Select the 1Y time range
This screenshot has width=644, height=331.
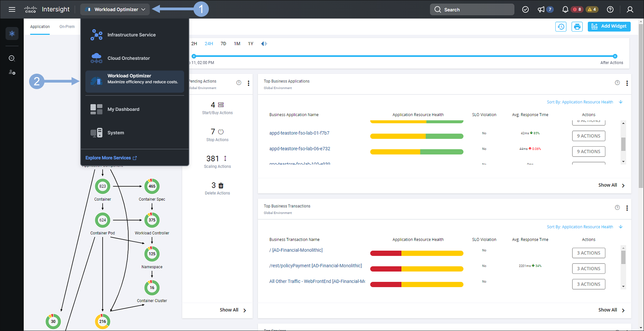tap(251, 44)
